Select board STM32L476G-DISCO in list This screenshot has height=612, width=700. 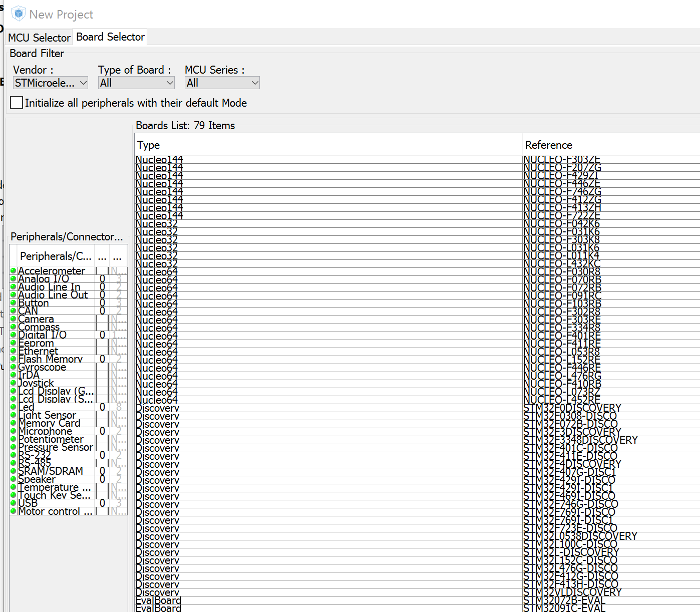[418, 568]
